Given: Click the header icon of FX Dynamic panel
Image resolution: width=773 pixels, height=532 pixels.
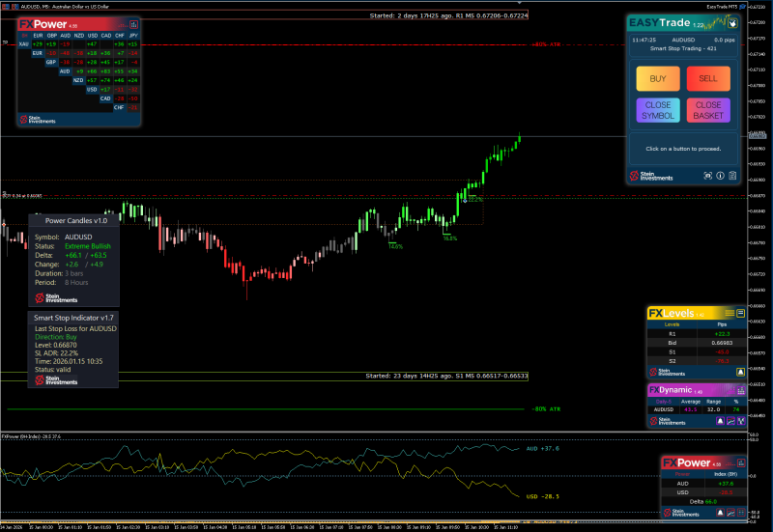Looking at the screenshot, I should tap(740, 390).
